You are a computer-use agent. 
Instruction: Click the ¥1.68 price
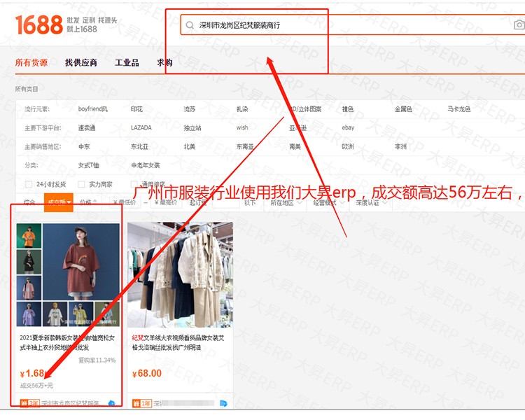coord(32,373)
